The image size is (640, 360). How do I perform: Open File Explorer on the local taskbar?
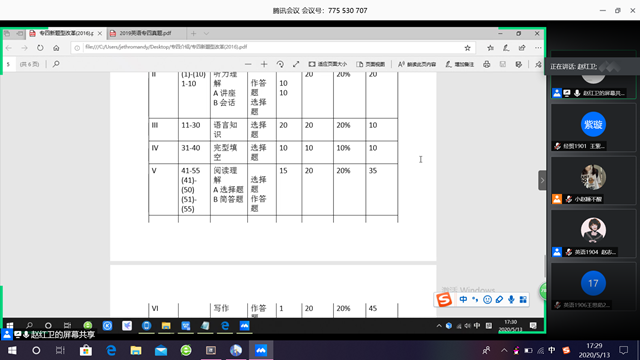[x=136, y=350]
